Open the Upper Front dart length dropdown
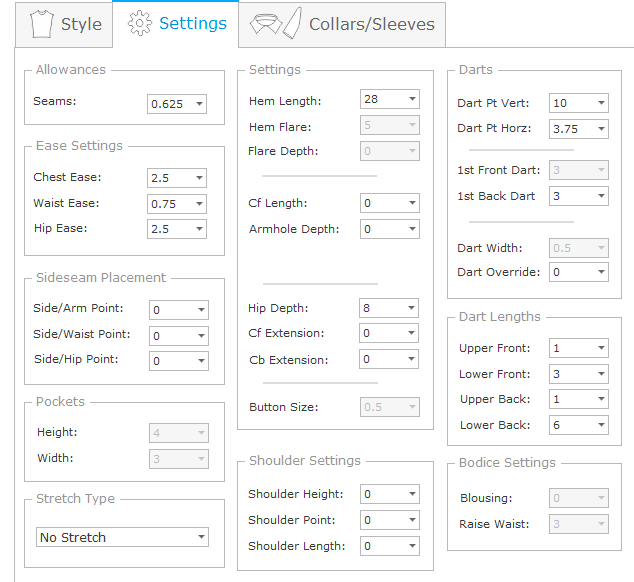Image resolution: width=634 pixels, height=582 pixels. pyautogui.click(x=600, y=348)
